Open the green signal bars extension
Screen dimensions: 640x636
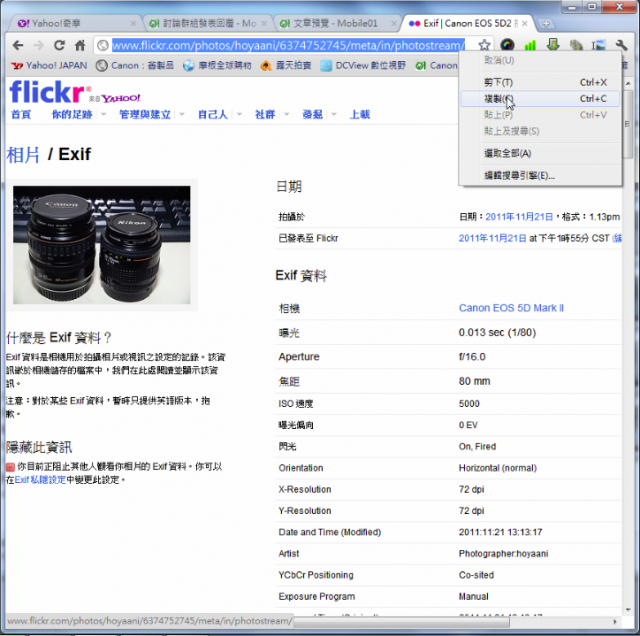[x=530, y=45]
